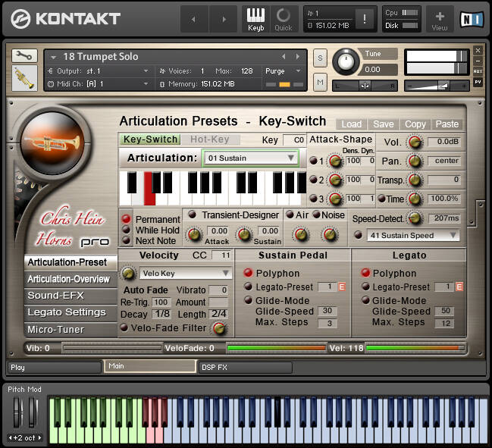Click the Load preset button
Image resolution: width=492 pixels, height=448 pixels.
[x=351, y=124]
